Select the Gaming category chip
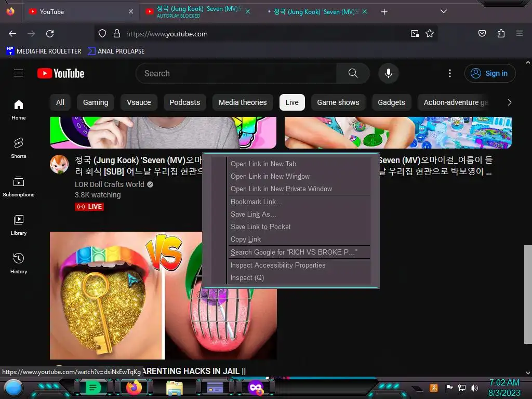The image size is (532, 399). click(96, 102)
